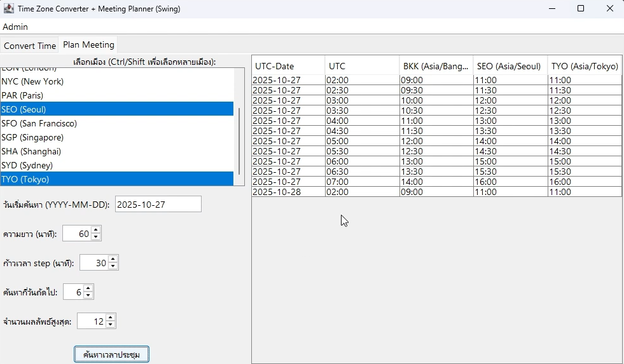The image size is (624, 364).
Task: Click the city list vertical scrollbar
Action: coord(239,141)
